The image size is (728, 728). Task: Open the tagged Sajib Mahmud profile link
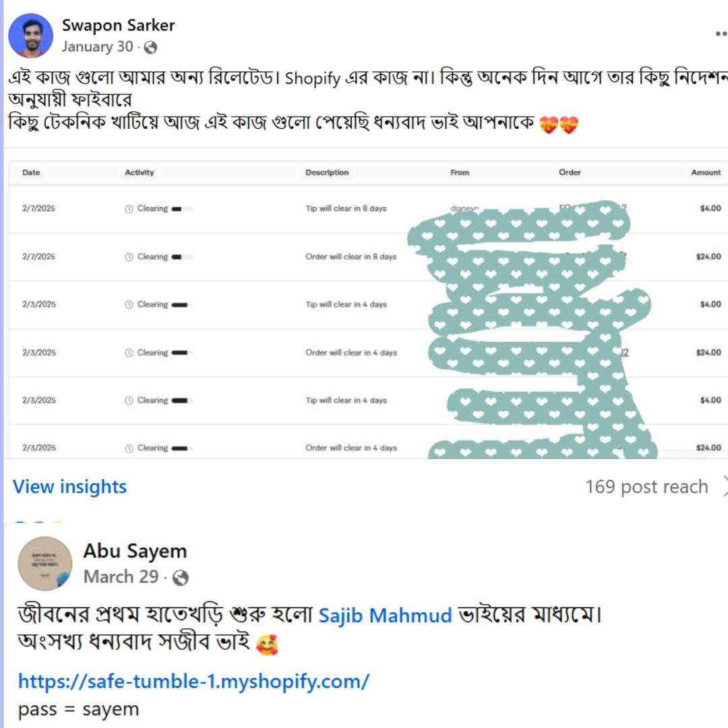tap(386, 615)
